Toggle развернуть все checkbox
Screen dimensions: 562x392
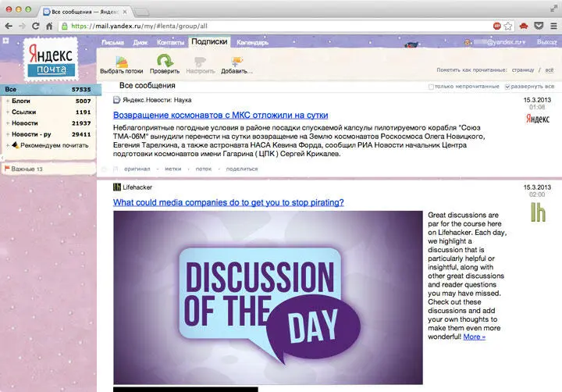(507, 87)
